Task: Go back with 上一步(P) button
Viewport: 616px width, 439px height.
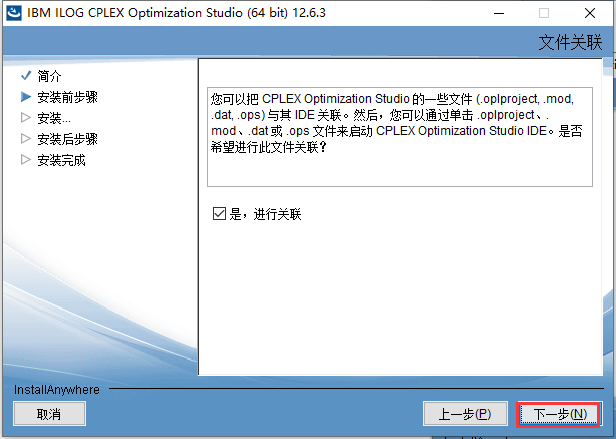Action: [x=465, y=414]
